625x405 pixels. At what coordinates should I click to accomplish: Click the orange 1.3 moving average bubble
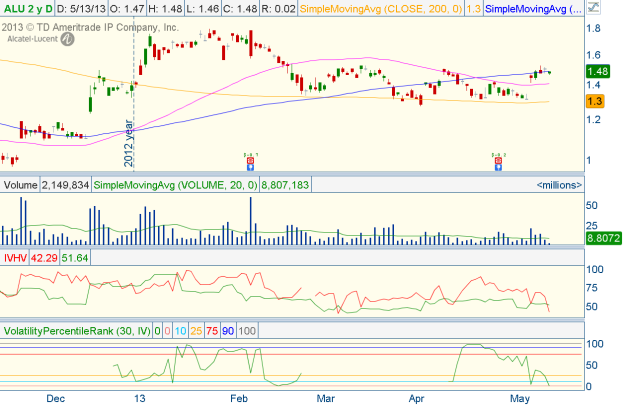point(594,102)
